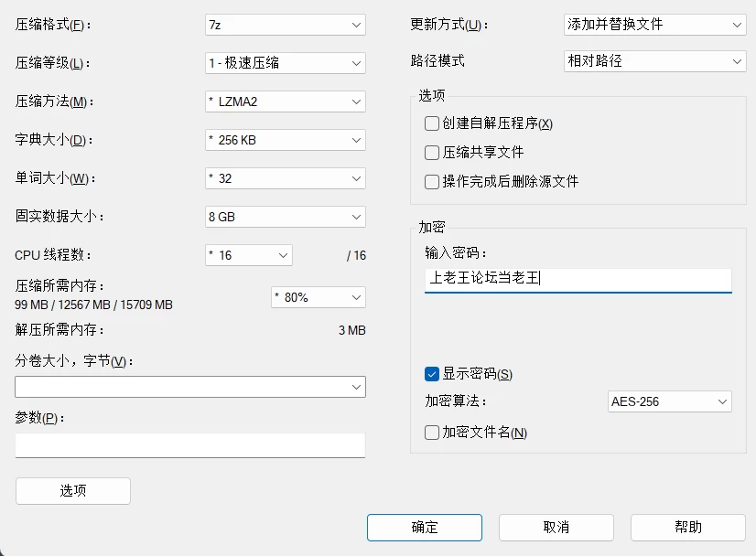Click the 分卷大小，字节 label
The width and height of the screenshot is (756, 556).
pyautogui.click(x=74, y=361)
